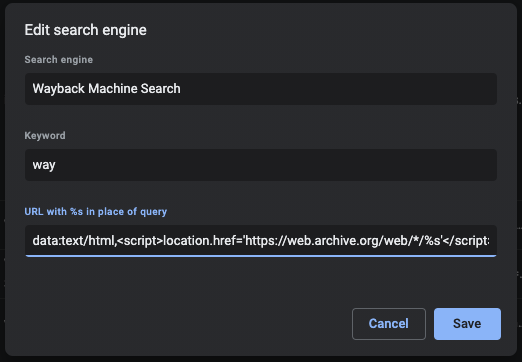Click the 'Search engine' field label
The image size is (522, 362).
pyautogui.click(x=59, y=60)
